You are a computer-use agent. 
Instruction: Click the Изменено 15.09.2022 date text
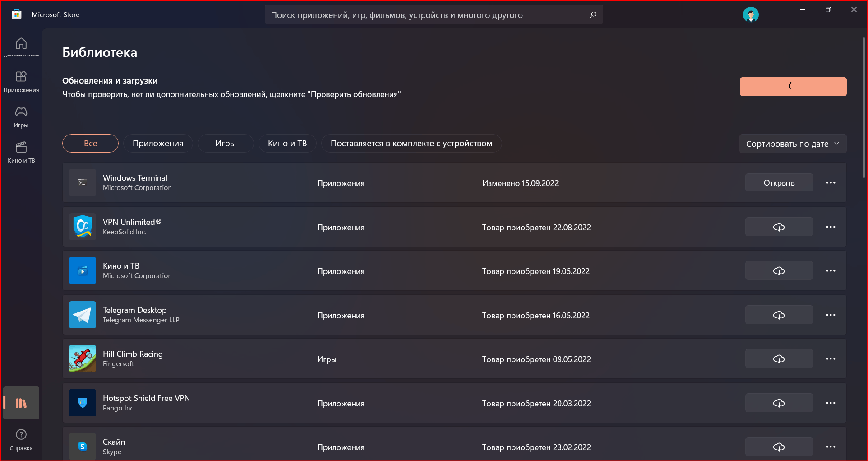520,183
